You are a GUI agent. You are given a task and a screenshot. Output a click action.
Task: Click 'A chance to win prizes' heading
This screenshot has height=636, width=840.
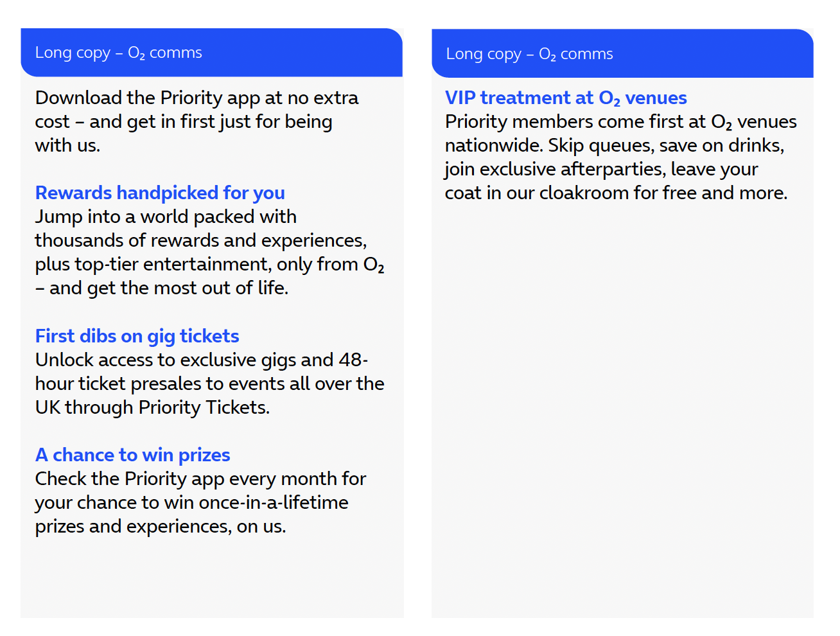132,455
